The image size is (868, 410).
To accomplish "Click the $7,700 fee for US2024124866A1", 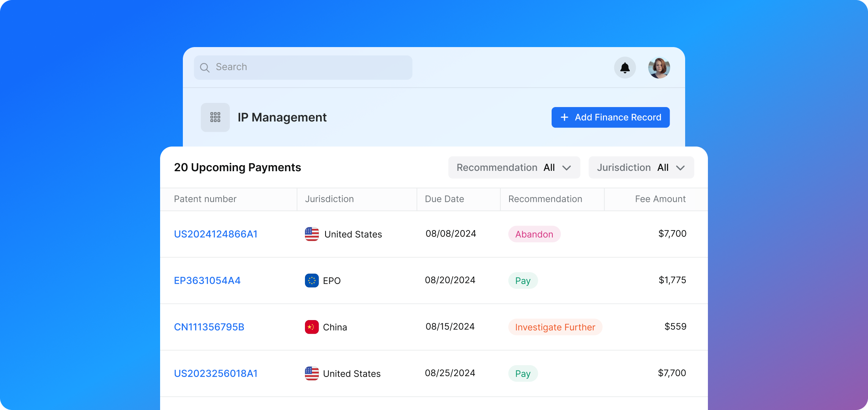I will [672, 234].
